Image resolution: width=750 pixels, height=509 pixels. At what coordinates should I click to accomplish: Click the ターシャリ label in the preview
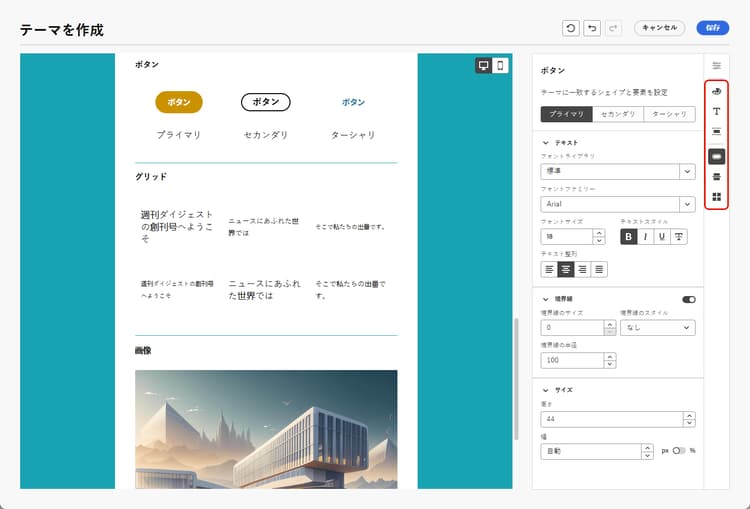(x=353, y=135)
